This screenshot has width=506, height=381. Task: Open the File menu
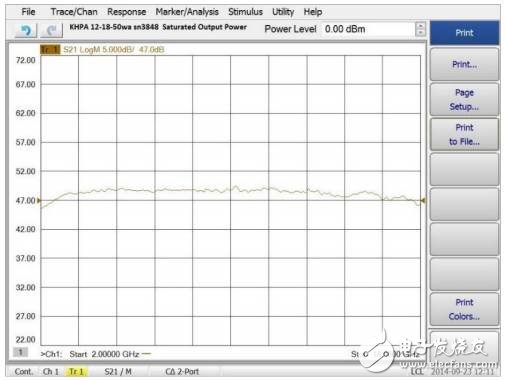28,12
